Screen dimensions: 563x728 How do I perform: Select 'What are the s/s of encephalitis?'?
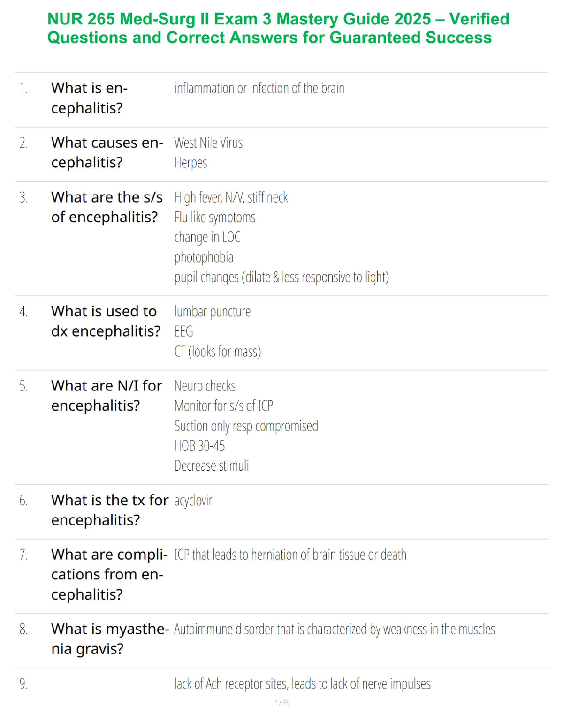tap(107, 207)
